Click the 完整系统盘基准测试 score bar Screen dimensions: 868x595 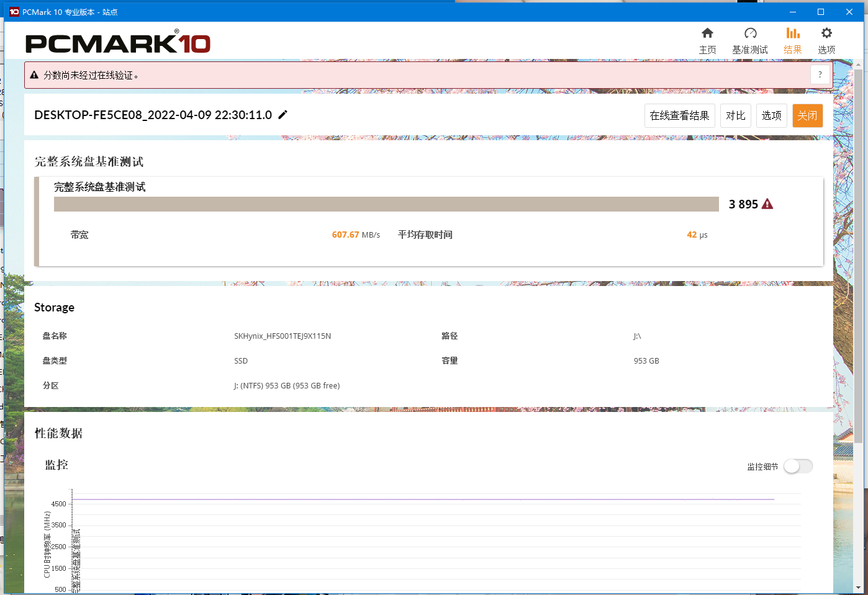386,204
